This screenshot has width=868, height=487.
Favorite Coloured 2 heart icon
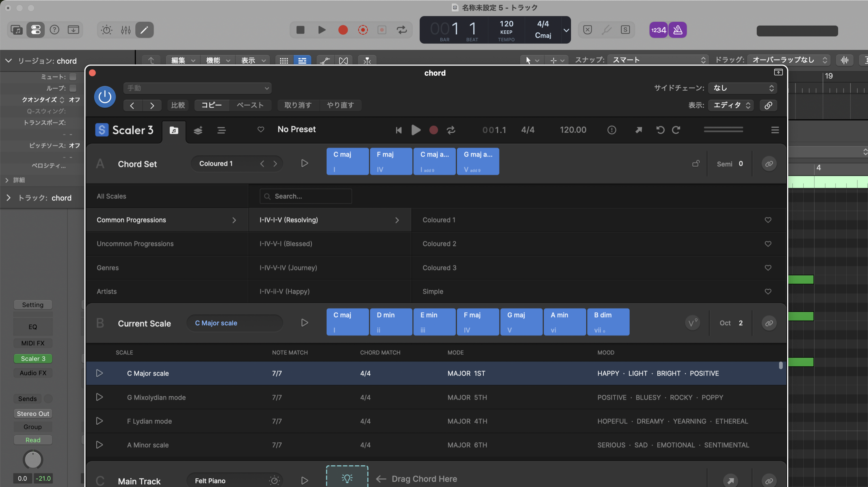[x=768, y=244]
